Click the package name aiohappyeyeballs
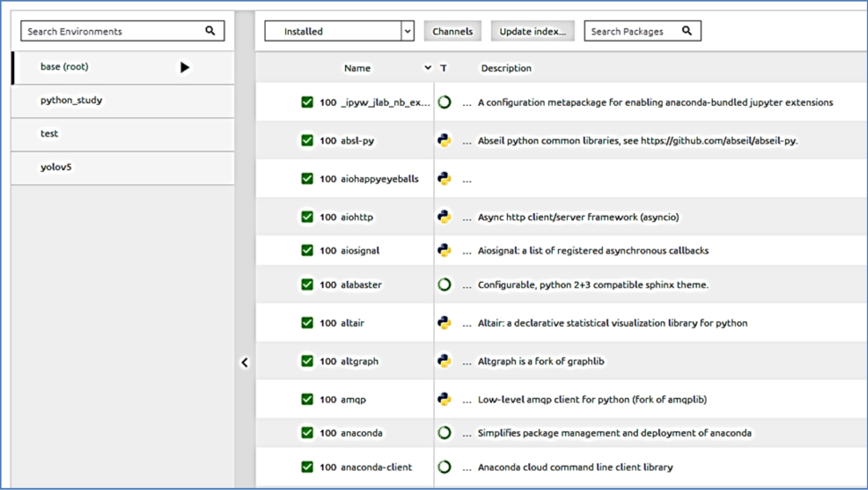 (x=380, y=179)
